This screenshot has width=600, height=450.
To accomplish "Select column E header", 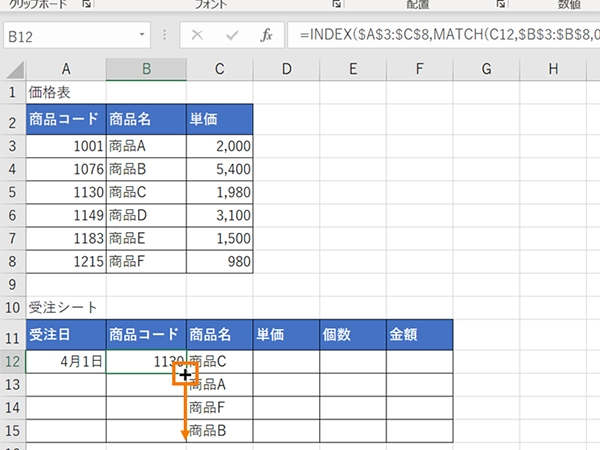I will (x=353, y=69).
